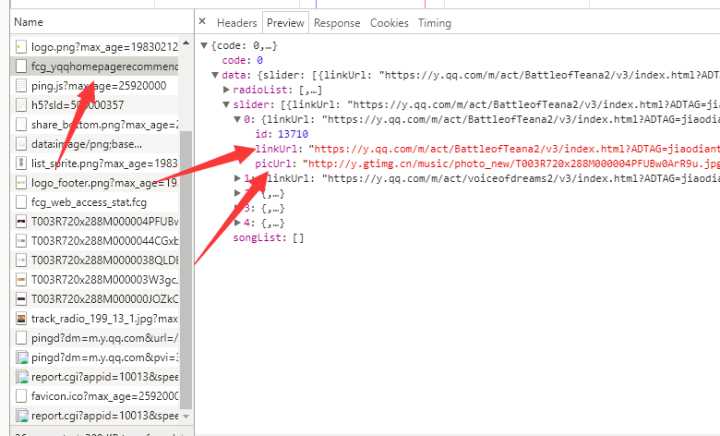Click the request list scroll-up arrow
The height and width of the screenshot is (436, 720).
click(x=186, y=43)
